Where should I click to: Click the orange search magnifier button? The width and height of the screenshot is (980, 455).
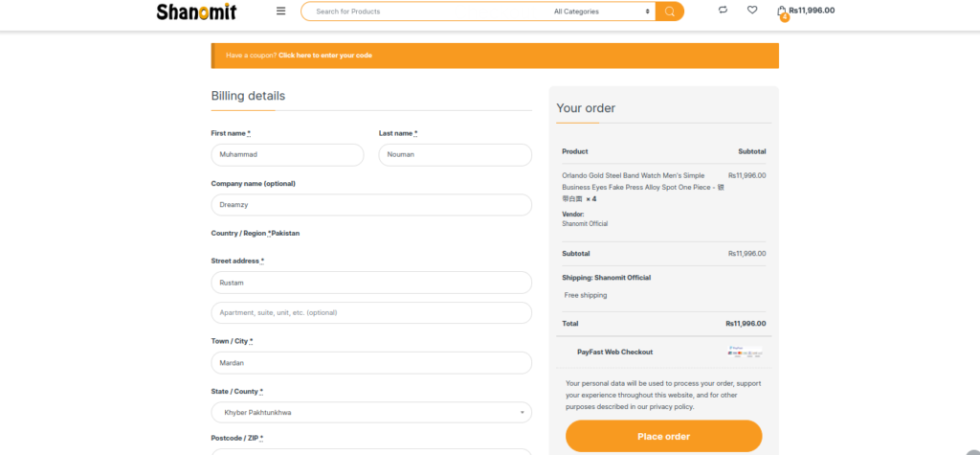669,11
